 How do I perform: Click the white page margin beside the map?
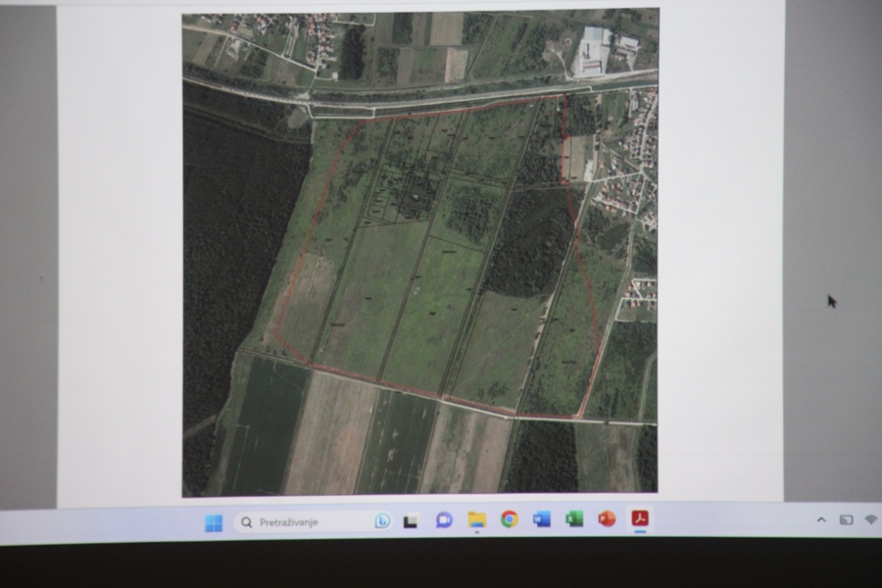tap(120, 253)
